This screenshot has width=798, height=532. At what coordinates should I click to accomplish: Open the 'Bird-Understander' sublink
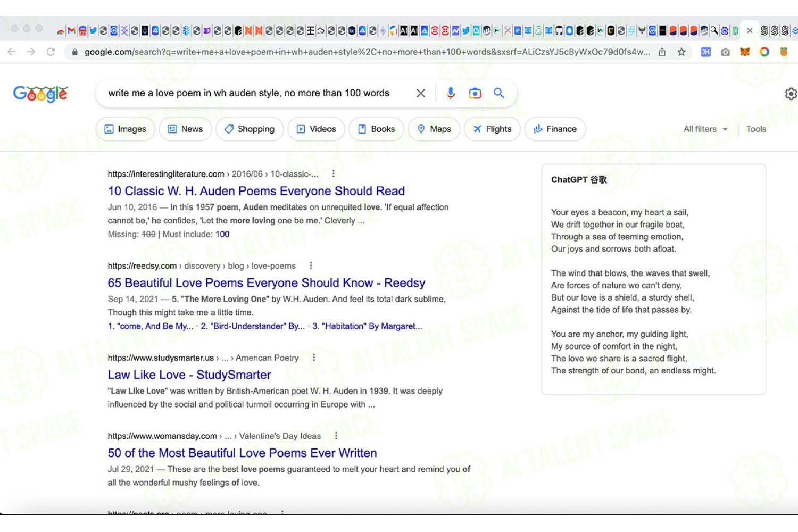click(x=253, y=326)
